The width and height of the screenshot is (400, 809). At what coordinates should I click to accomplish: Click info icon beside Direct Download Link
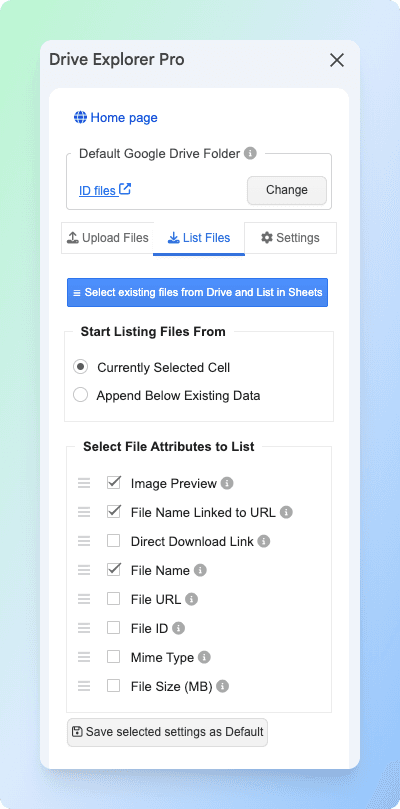[x=264, y=541]
